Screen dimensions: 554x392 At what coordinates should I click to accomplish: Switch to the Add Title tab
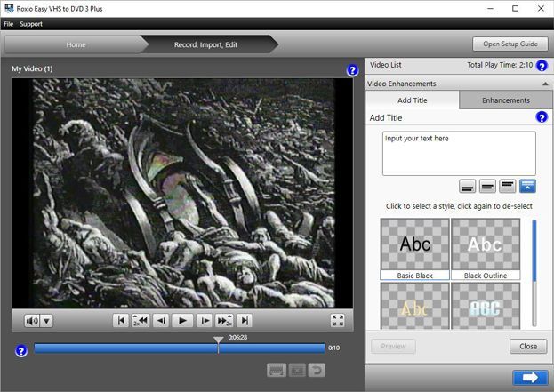pos(413,100)
